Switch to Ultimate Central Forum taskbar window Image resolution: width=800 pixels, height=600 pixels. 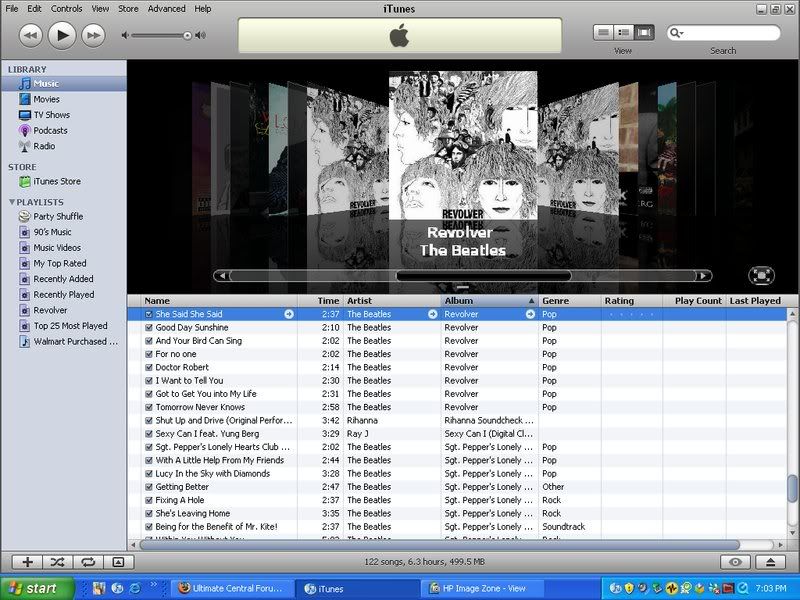pyautogui.click(x=233, y=588)
